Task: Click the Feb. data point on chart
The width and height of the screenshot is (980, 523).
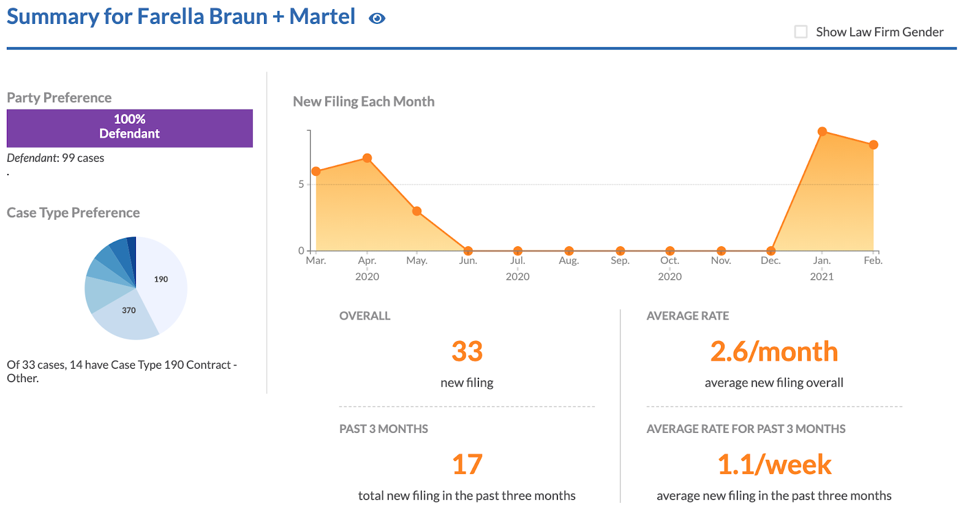Action: click(x=873, y=145)
